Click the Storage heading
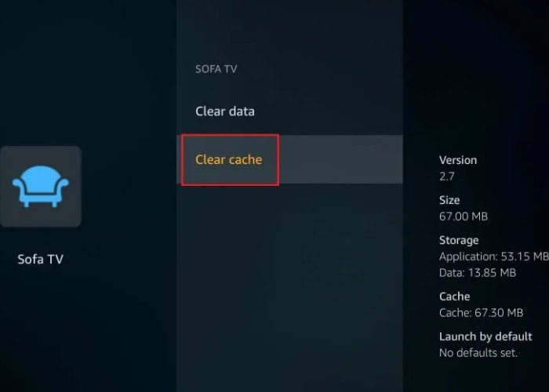This screenshot has width=549, height=392. coord(459,241)
